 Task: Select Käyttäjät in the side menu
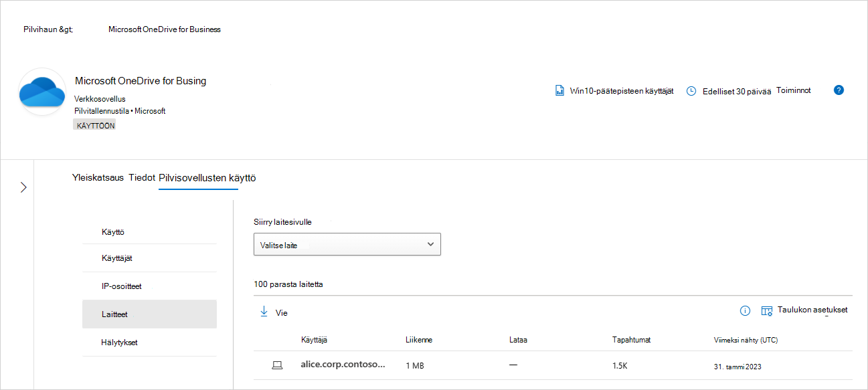click(x=149, y=258)
